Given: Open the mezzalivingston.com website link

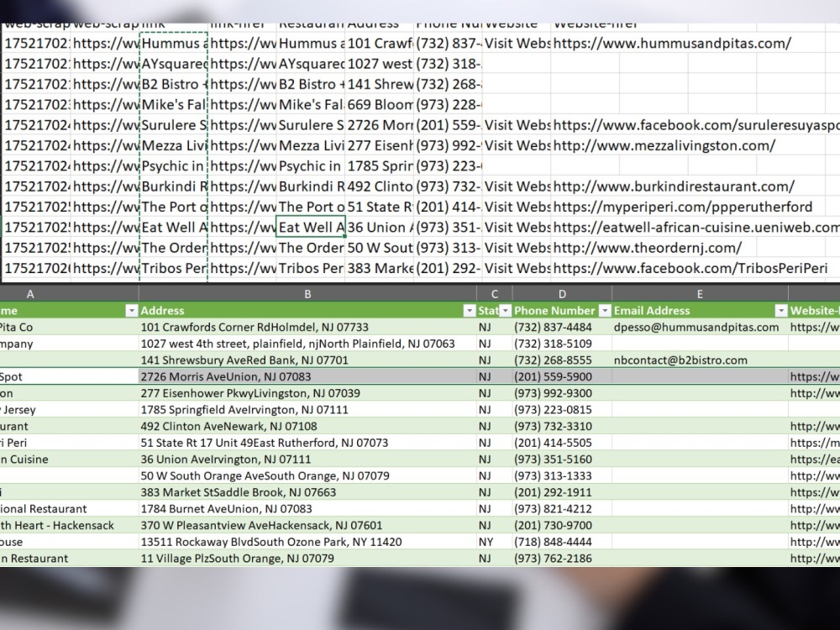Looking at the screenshot, I should [x=664, y=145].
